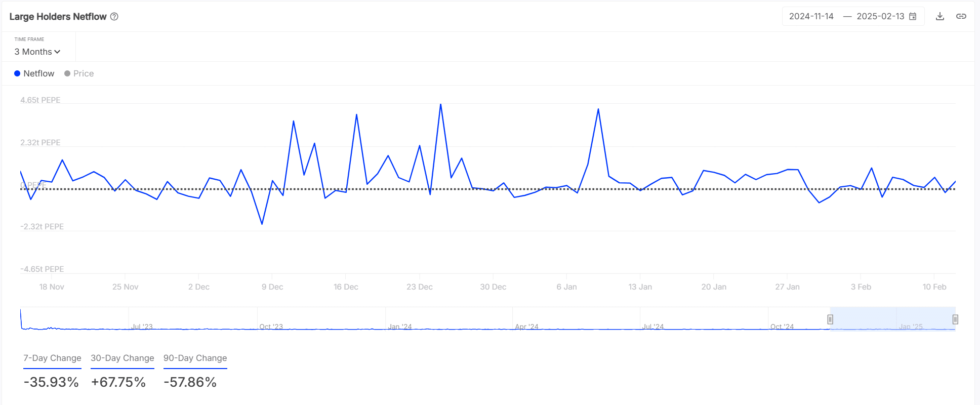The width and height of the screenshot is (980, 405).
Task: Click the Jul '23 marker in navigator
Action: [x=142, y=327]
